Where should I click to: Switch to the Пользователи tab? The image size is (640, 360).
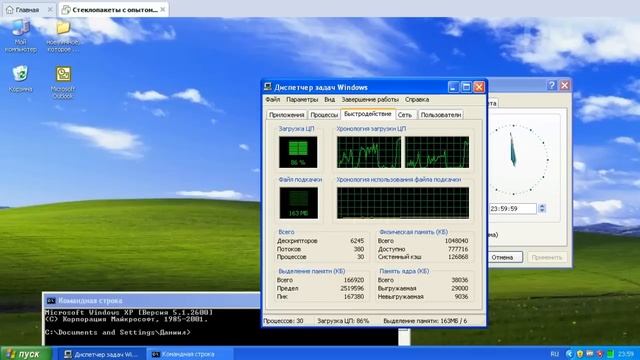point(440,115)
